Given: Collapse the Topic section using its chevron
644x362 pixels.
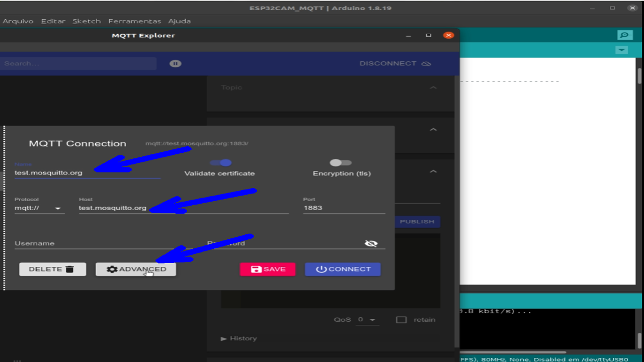Looking at the screenshot, I should pyautogui.click(x=433, y=87).
